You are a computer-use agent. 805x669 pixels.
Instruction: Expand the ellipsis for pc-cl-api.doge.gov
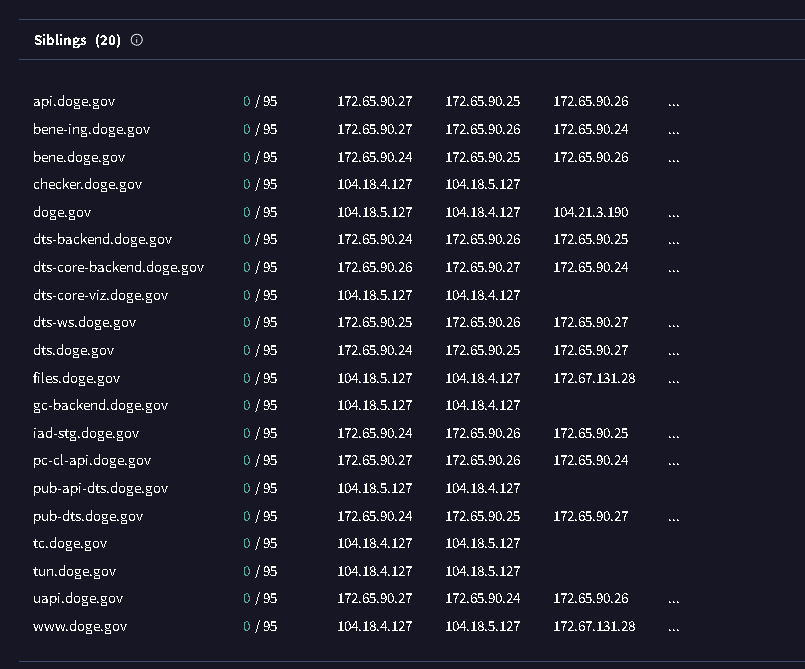[673, 460]
